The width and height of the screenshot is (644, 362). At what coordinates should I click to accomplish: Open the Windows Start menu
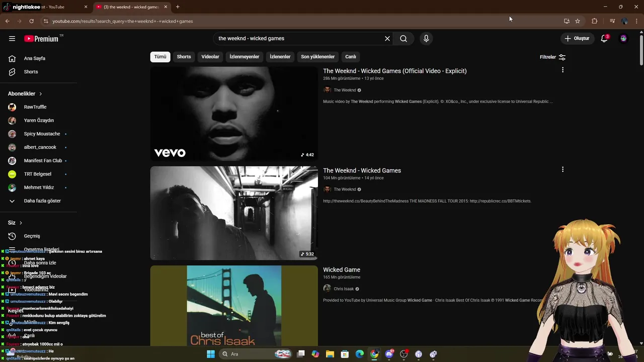point(211,354)
